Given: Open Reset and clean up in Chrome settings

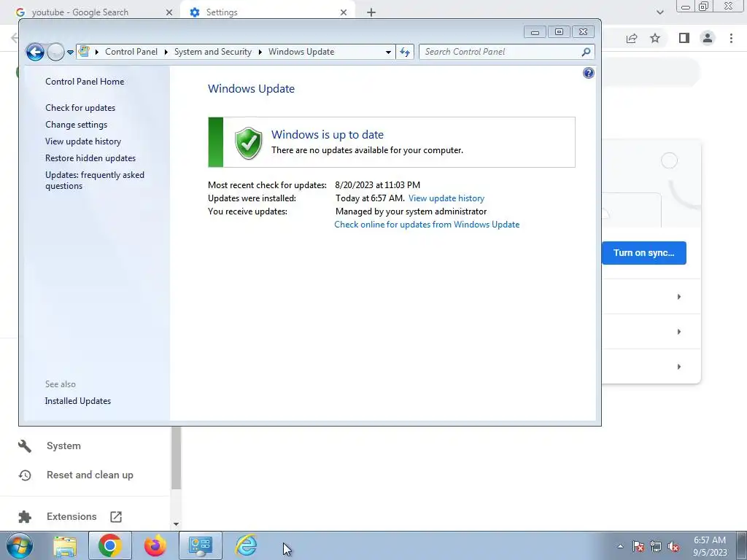Looking at the screenshot, I should pyautogui.click(x=90, y=475).
